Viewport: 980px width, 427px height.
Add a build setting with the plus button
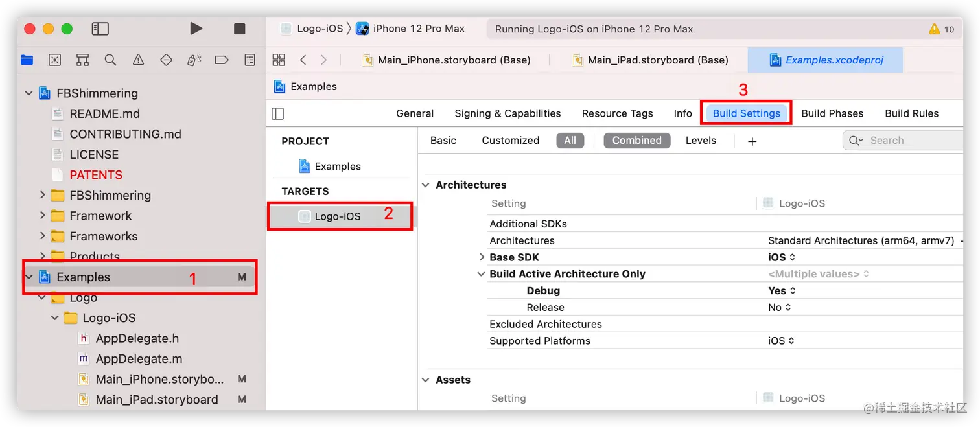point(752,141)
